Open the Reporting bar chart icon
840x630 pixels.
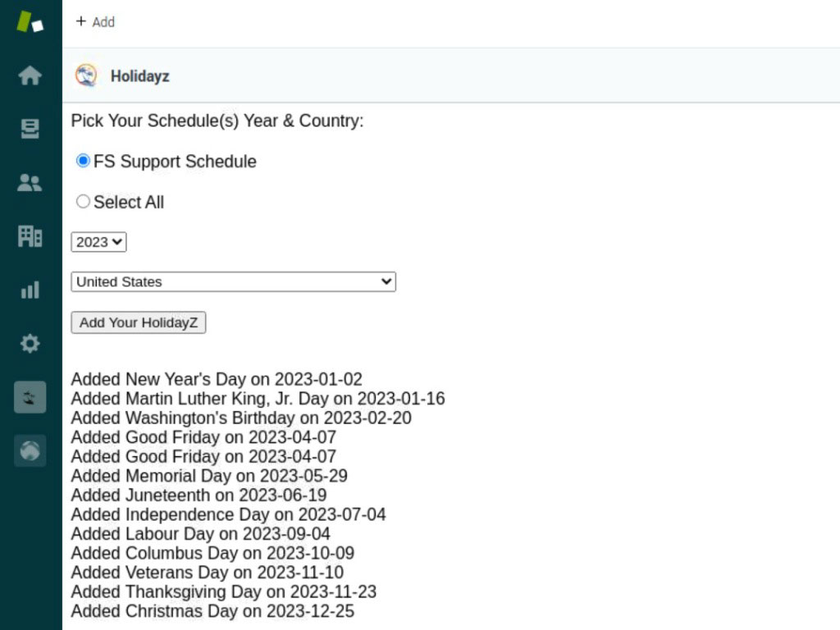tap(30, 290)
